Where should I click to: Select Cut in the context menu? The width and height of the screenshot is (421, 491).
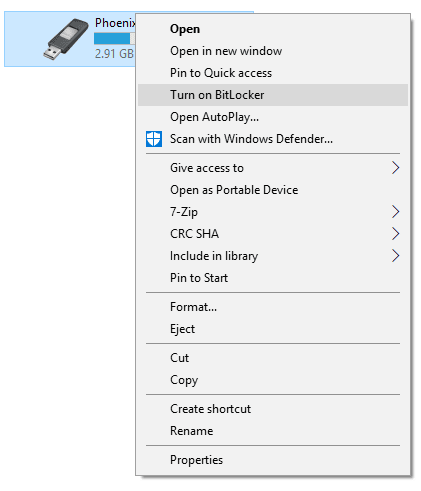point(273,358)
